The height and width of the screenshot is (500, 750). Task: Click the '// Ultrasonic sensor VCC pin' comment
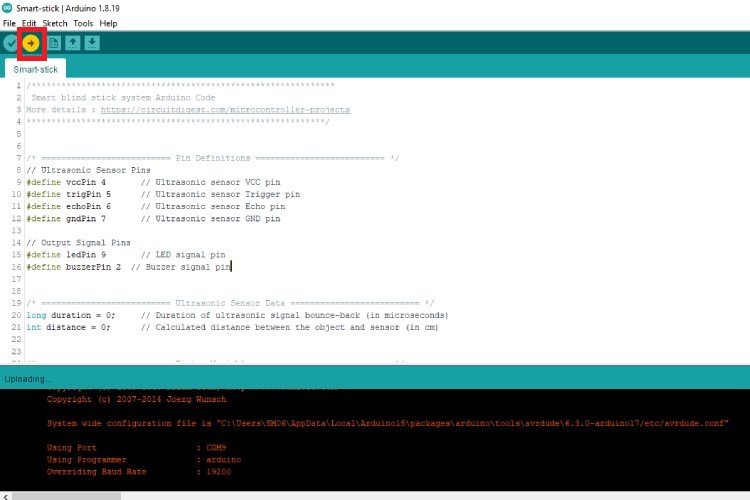point(210,182)
